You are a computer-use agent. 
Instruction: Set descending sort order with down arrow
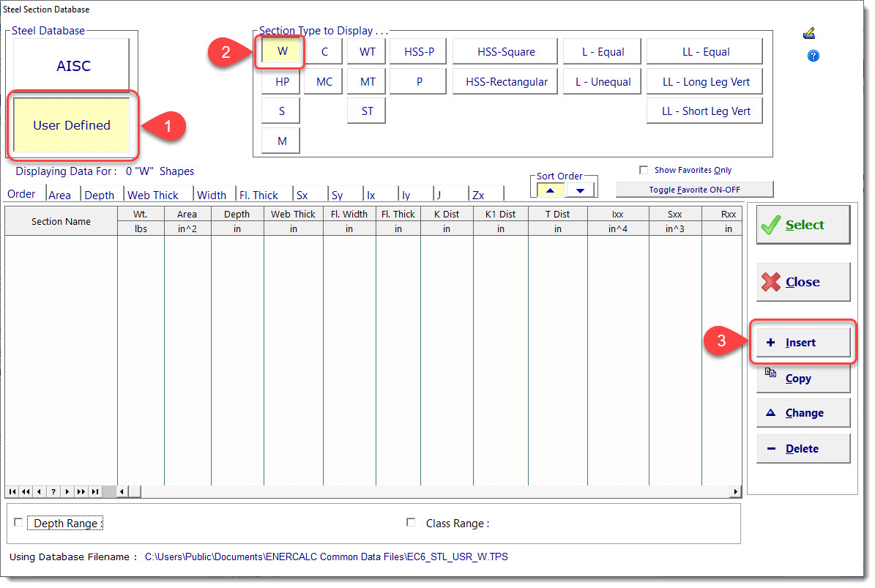[x=580, y=189]
